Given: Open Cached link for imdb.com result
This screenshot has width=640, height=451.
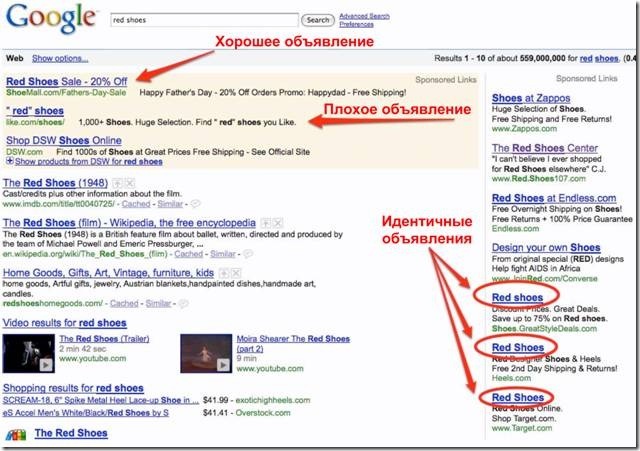Looking at the screenshot, I should [x=136, y=204].
